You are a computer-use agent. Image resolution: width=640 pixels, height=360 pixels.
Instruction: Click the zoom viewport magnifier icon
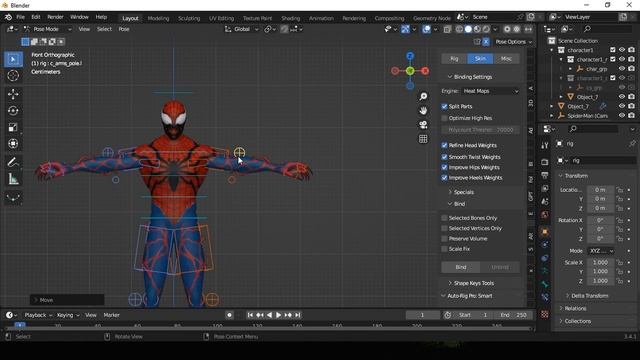[423, 96]
